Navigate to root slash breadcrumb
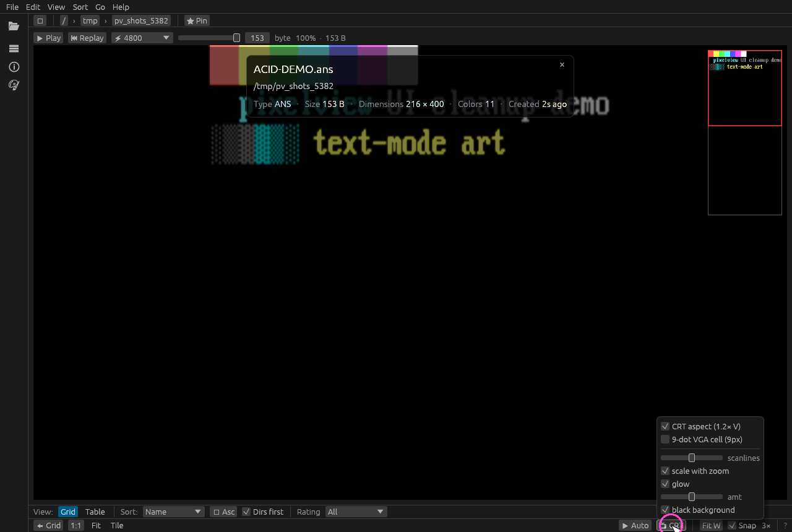The image size is (792, 532). [64, 20]
